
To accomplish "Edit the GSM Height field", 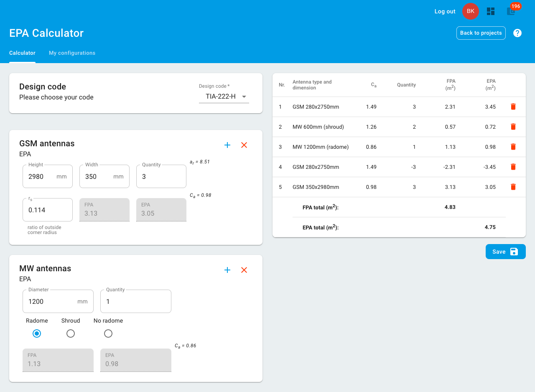I will click(x=48, y=176).
